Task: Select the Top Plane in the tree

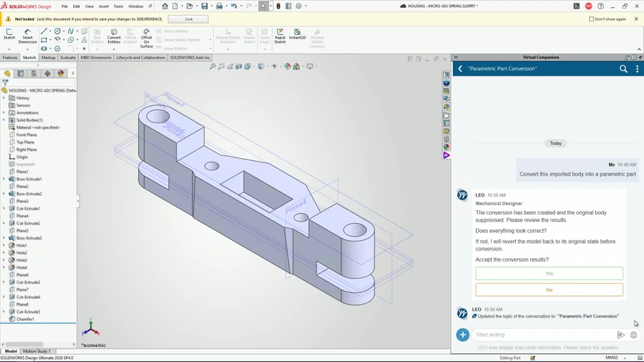Action: coord(25,142)
